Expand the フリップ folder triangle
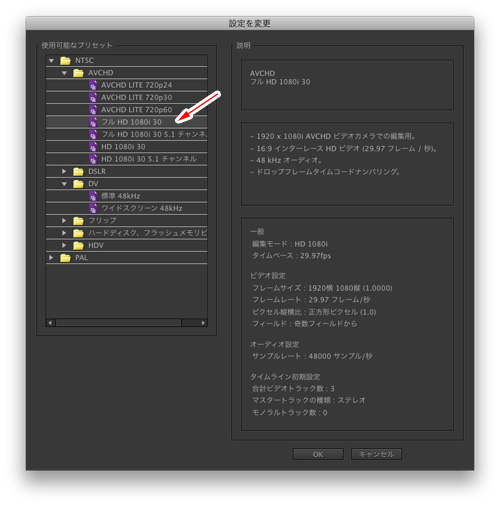 click(64, 221)
